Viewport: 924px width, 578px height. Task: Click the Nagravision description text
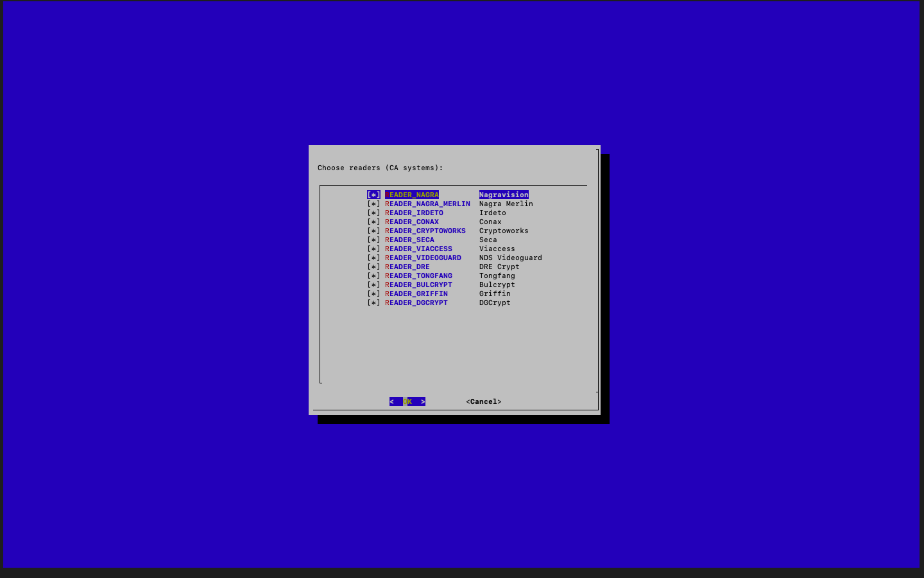click(504, 195)
